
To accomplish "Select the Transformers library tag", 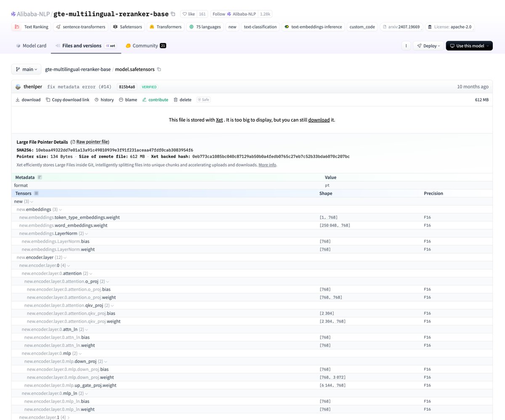I will tap(166, 27).
